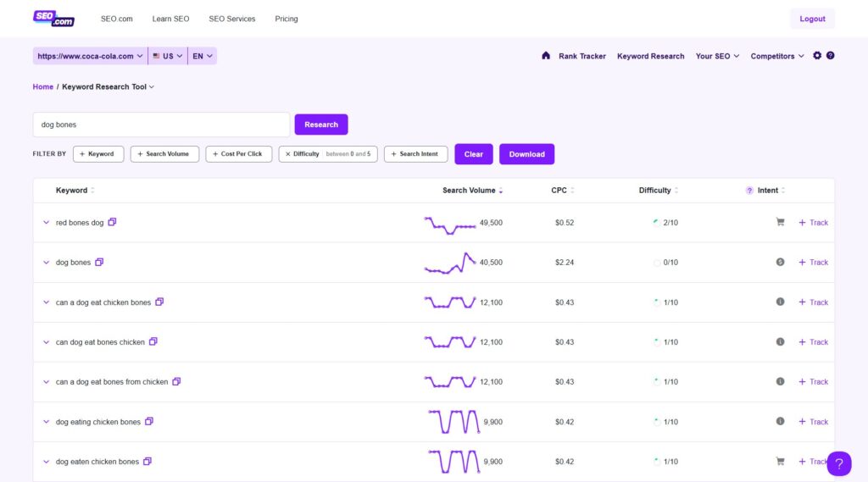
Task: Remove the Difficulty filter with X
Action: [x=288, y=154]
